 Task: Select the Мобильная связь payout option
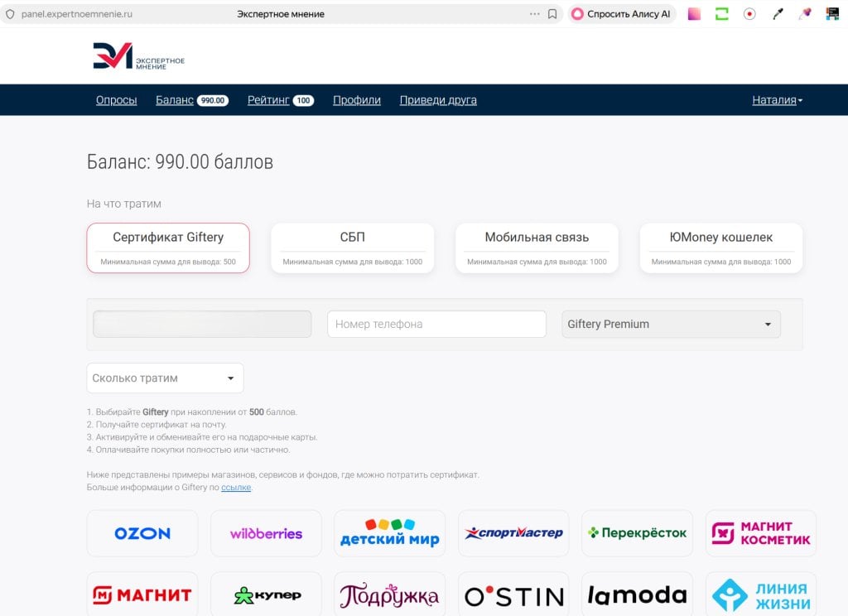point(537,248)
